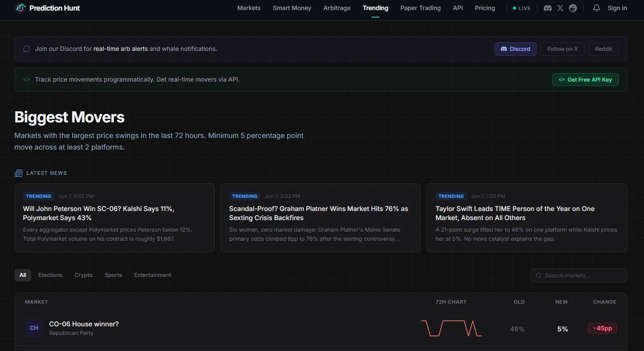The width and height of the screenshot is (644, 351).
Task: Click the Republican Party subtitle text
Action: click(71, 333)
